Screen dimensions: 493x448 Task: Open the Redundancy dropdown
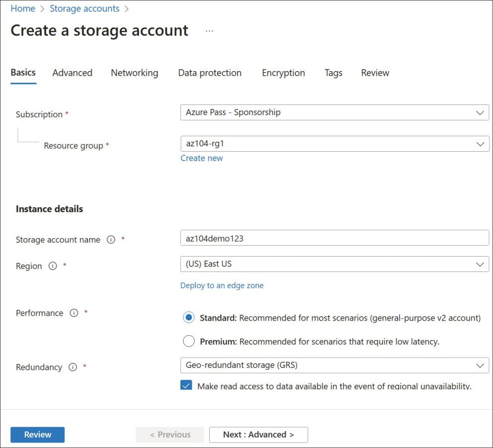coord(334,365)
